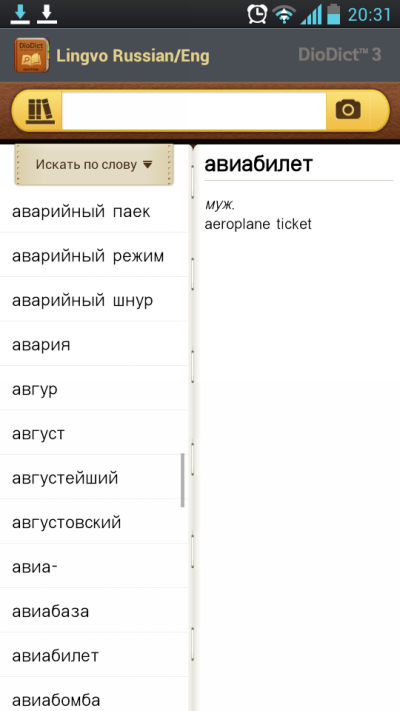This screenshot has width=400, height=711.
Task: Tap the first download notification icon
Action: 20,14
